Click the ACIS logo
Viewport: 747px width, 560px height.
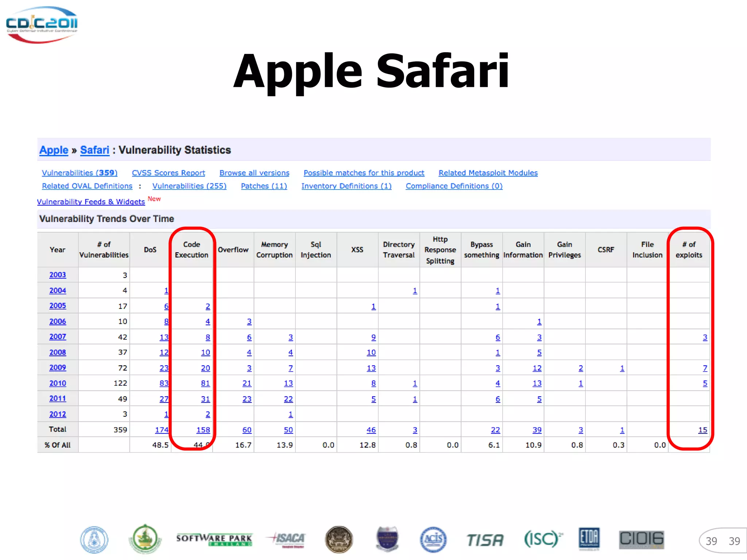433,540
